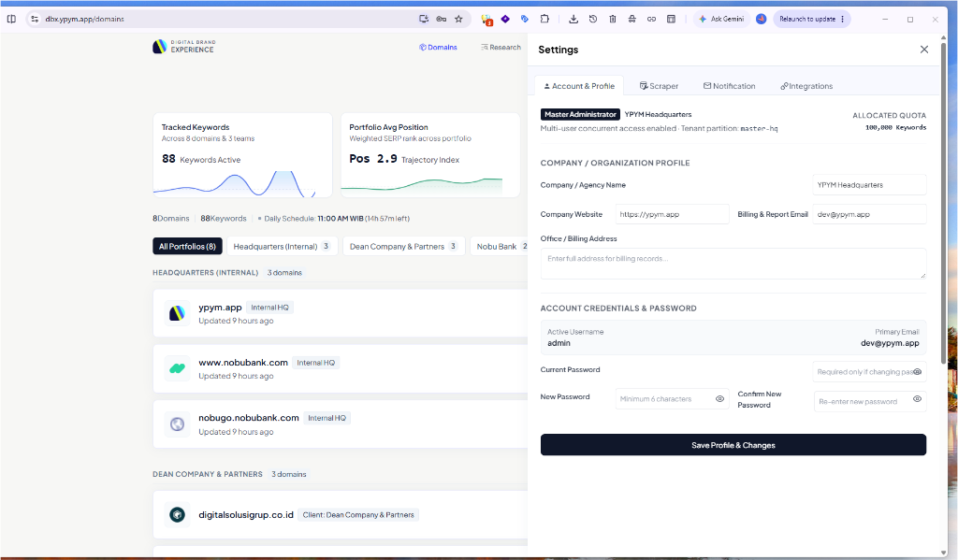Open the browser profile avatar
Viewport: 958px width, 560px height.
point(762,19)
